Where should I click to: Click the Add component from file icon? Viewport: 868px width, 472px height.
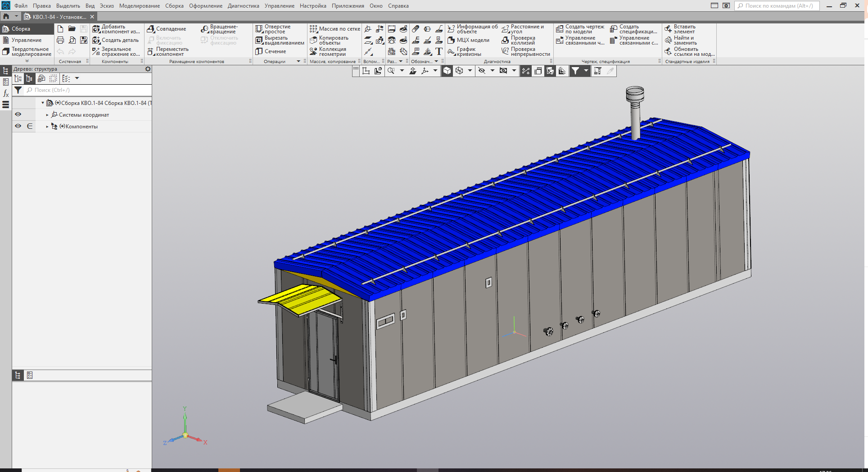click(96, 29)
